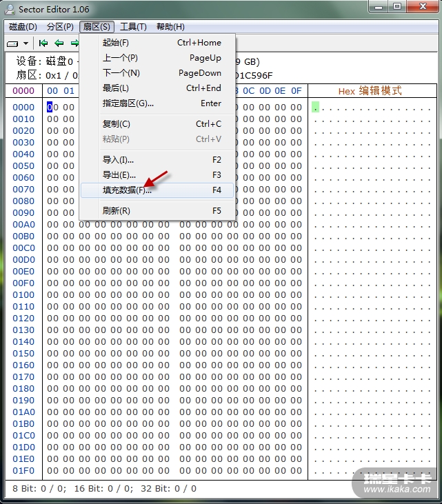Click the highlighted first ASCII character cell
Viewport: 442px width, 504px height.
(x=315, y=107)
